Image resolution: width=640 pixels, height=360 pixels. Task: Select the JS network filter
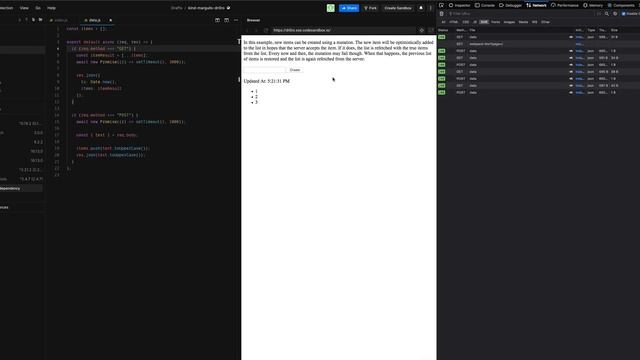point(475,22)
